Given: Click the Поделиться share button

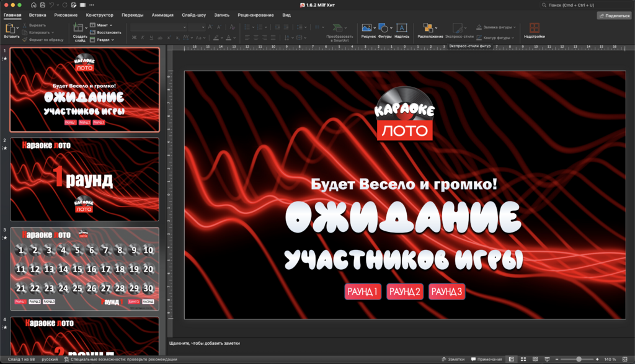Looking at the screenshot, I should click(x=615, y=16).
